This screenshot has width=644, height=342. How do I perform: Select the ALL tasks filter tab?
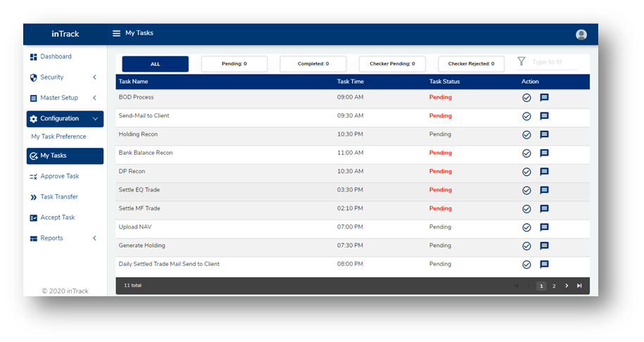(x=156, y=64)
